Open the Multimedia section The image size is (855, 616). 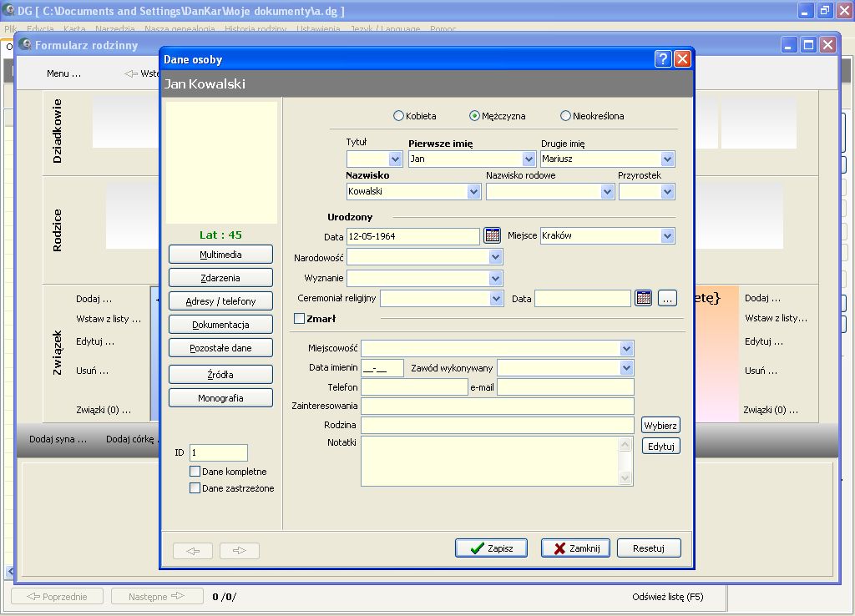pyautogui.click(x=220, y=255)
